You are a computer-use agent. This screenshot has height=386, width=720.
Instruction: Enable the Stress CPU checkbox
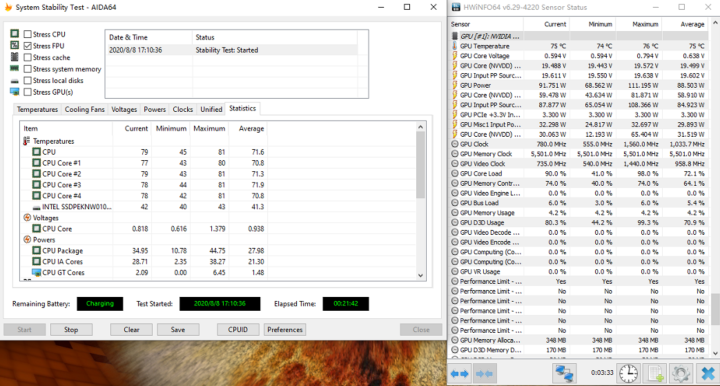point(28,34)
